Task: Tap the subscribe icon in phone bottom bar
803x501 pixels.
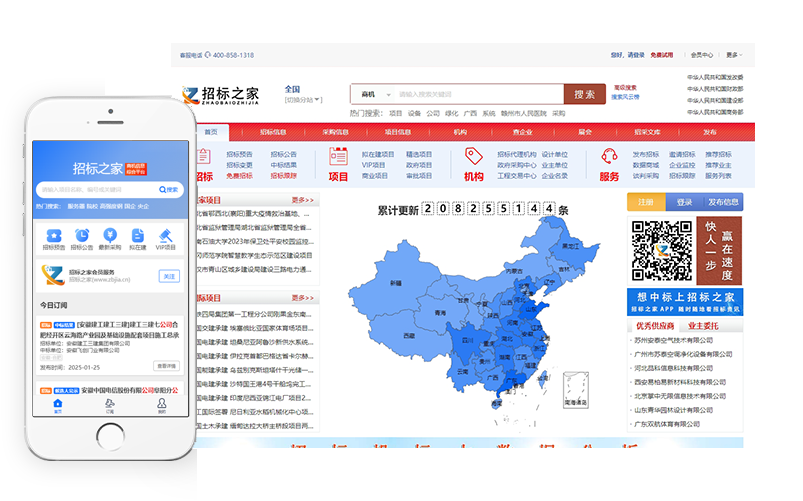Action: (110, 404)
